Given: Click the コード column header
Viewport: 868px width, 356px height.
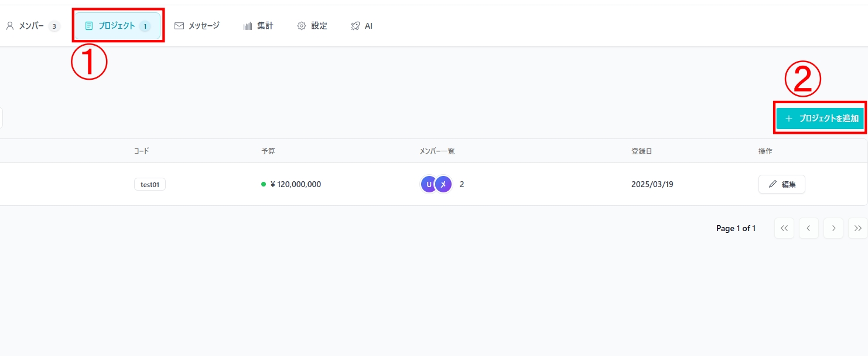Looking at the screenshot, I should tap(142, 151).
